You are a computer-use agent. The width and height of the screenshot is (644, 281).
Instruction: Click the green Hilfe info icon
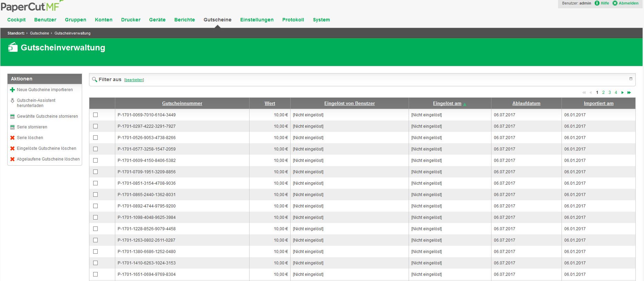click(597, 3)
